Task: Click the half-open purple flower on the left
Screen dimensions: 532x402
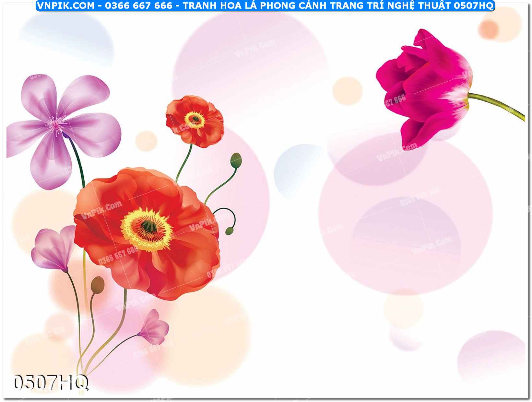Action: [54, 249]
